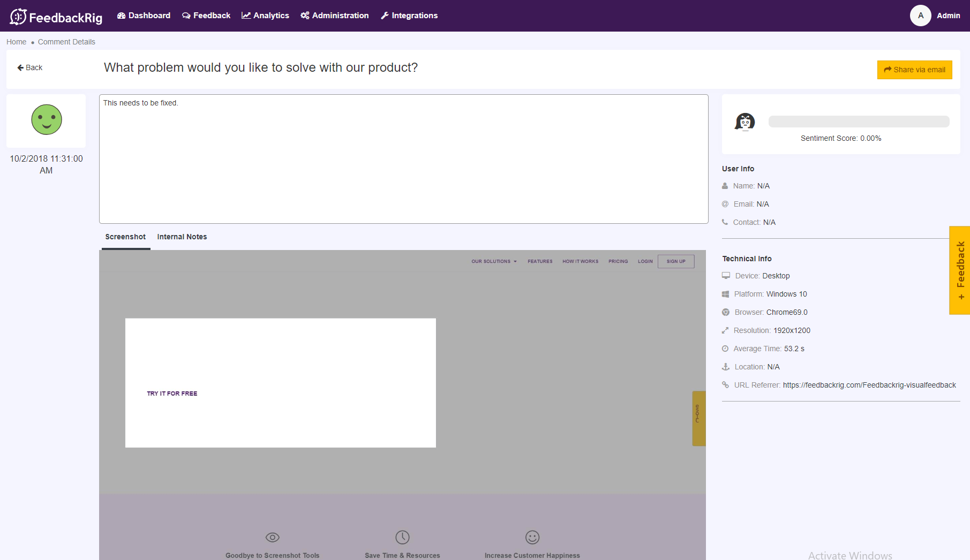Open the Analytics menu

point(265,16)
